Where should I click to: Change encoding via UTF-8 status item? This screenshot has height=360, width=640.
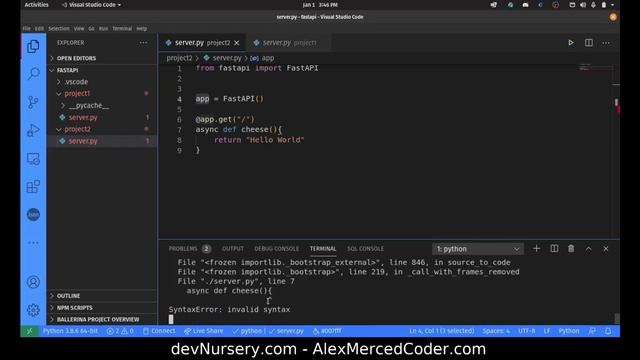click(x=527, y=331)
